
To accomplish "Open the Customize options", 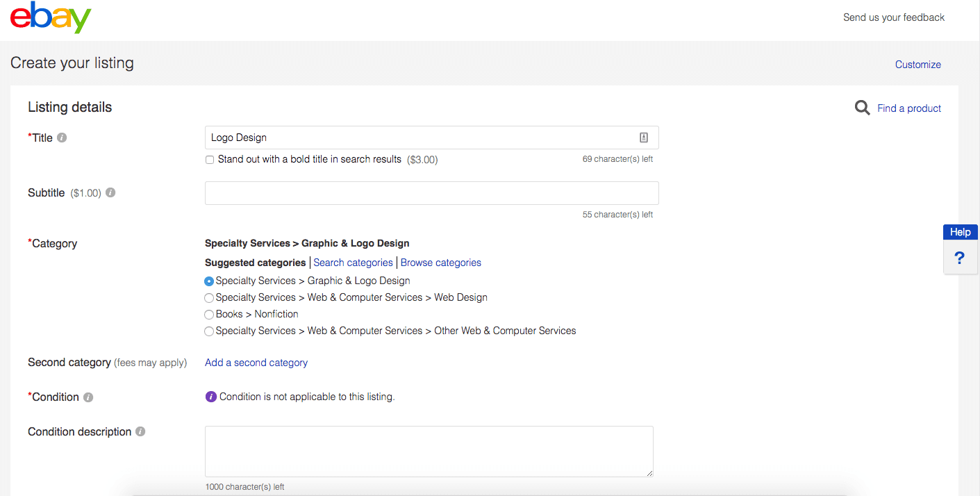I will 917,64.
